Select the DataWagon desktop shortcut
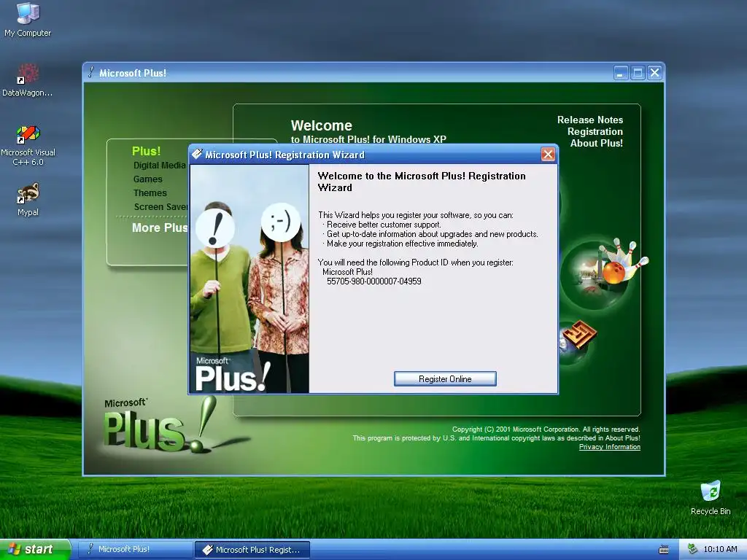747x560 pixels. (28, 79)
